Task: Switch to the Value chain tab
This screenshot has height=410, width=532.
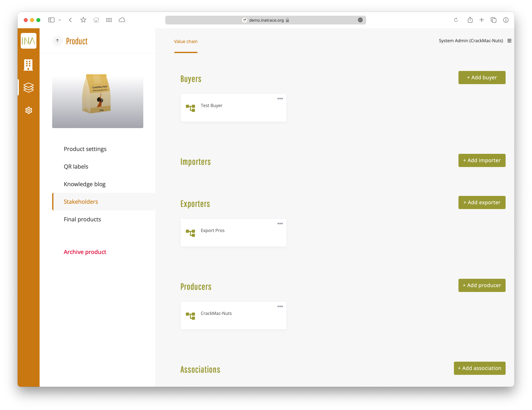Action: pos(186,41)
